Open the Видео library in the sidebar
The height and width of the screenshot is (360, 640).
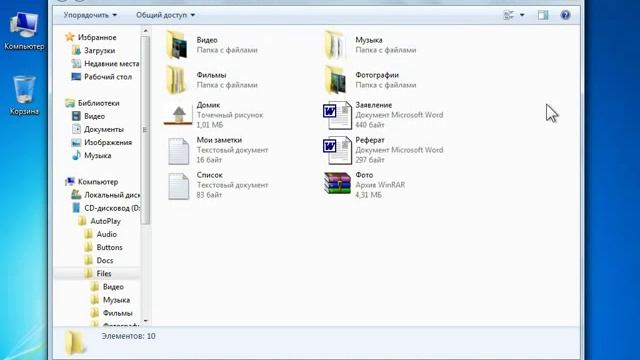click(95, 116)
